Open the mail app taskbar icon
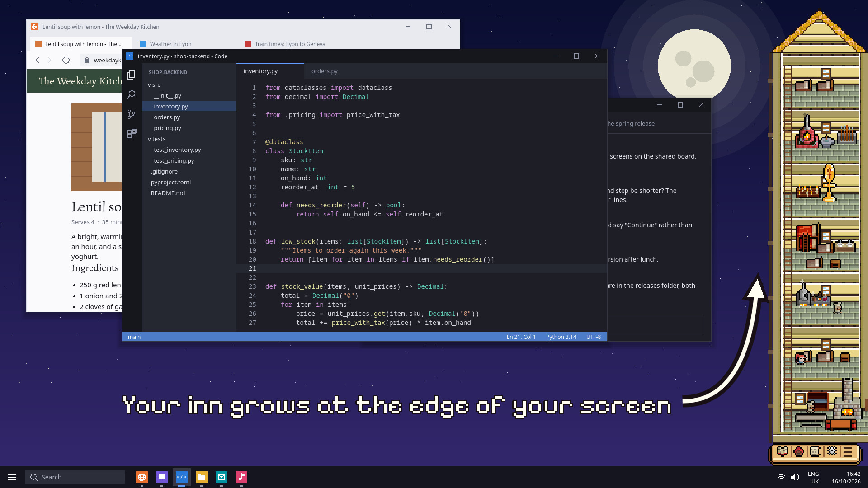The width and height of the screenshot is (868, 488). point(222,477)
